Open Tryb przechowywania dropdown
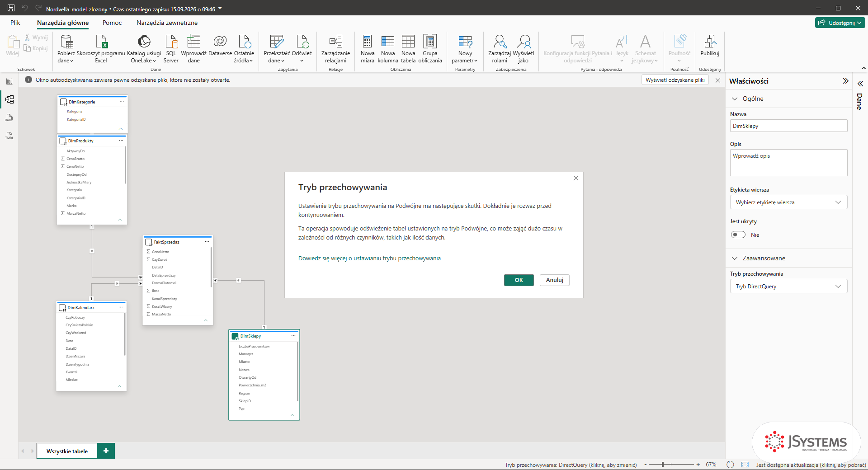 (x=788, y=287)
